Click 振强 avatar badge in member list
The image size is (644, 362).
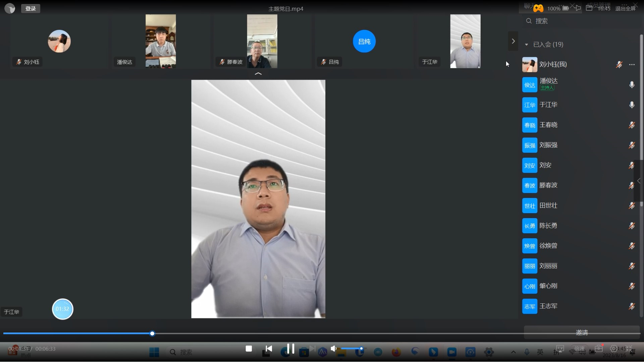530,145
